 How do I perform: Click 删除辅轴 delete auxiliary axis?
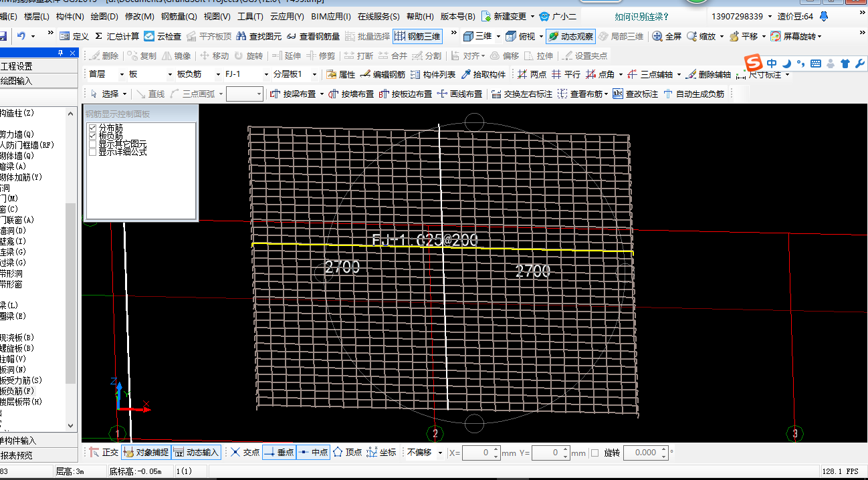click(x=708, y=74)
